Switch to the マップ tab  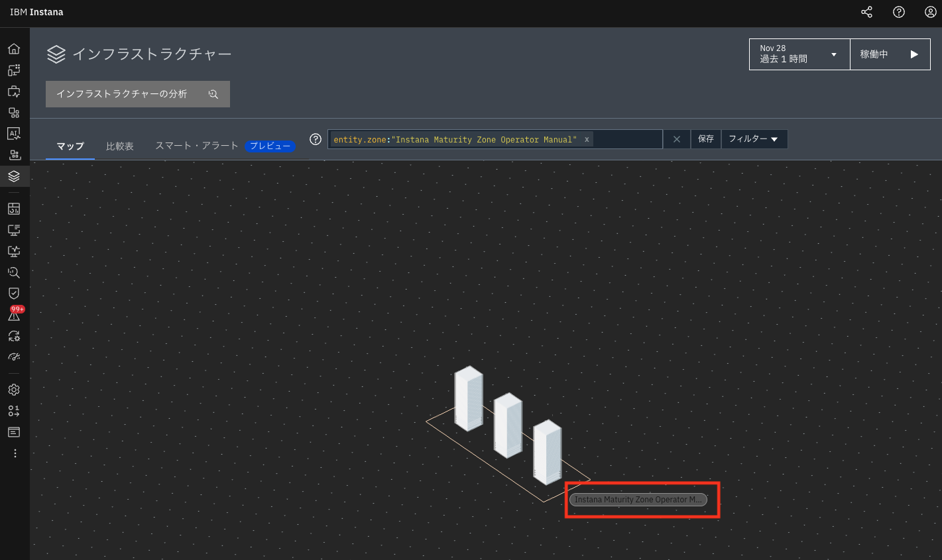pyautogui.click(x=70, y=146)
